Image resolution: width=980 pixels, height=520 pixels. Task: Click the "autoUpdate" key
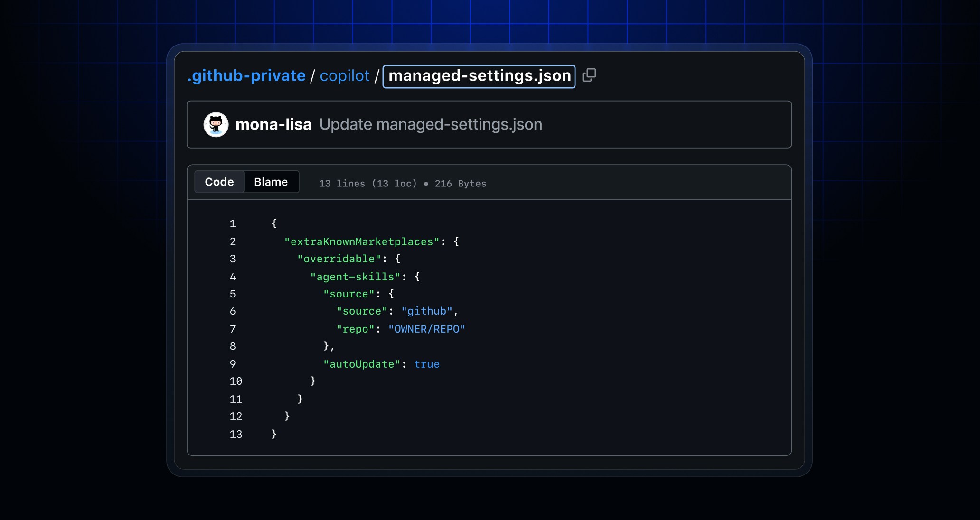click(x=362, y=364)
